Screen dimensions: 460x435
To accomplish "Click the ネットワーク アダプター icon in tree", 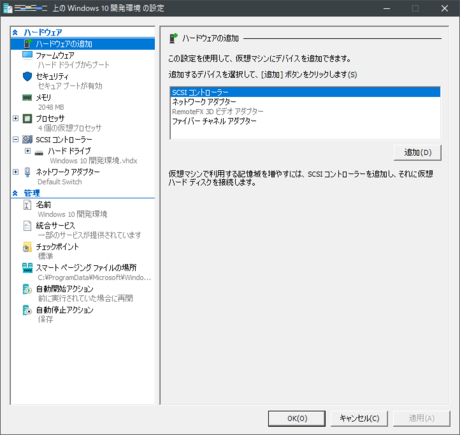I will [27, 172].
